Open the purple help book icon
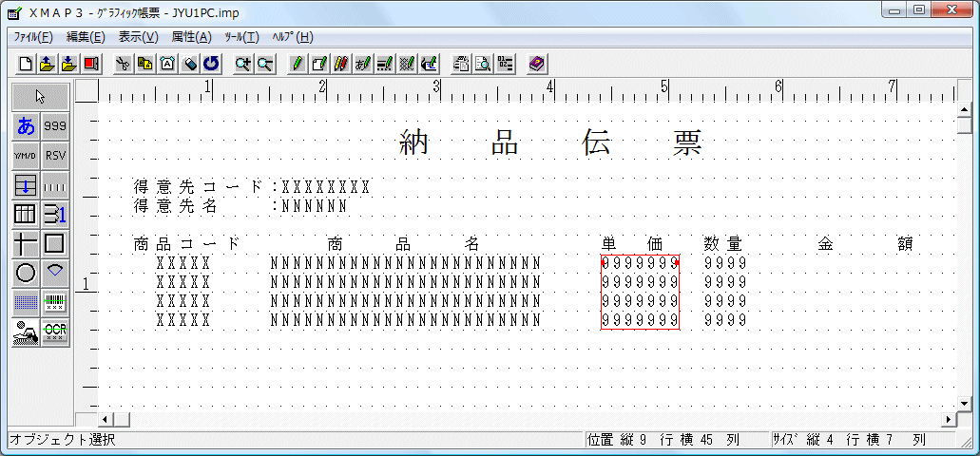980x456 pixels. pos(537,63)
